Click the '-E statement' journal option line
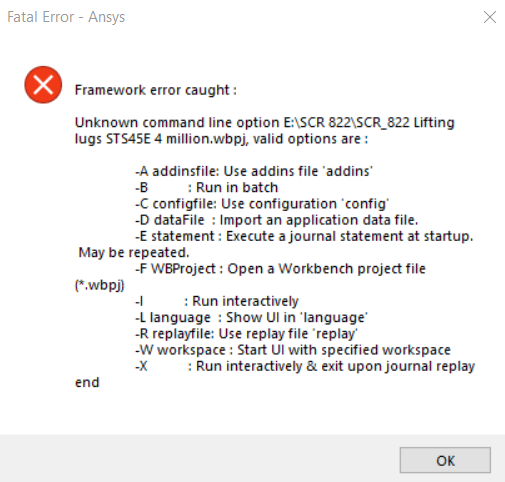The height and width of the screenshot is (482, 505). pyautogui.click(x=304, y=236)
